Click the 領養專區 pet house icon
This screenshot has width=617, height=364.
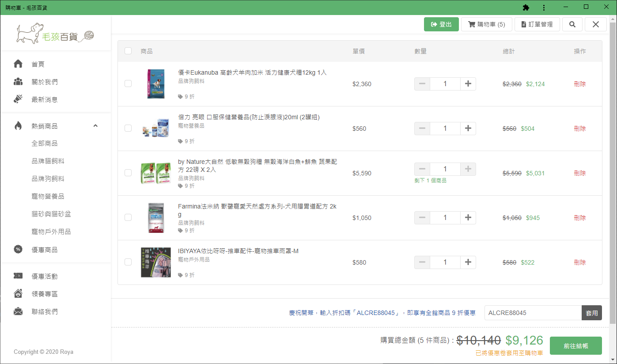18,294
